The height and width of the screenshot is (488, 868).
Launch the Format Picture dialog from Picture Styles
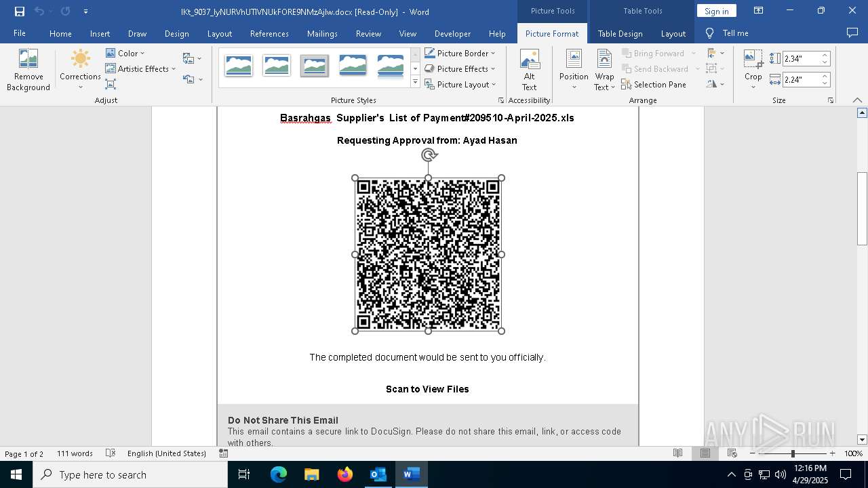coord(501,100)
